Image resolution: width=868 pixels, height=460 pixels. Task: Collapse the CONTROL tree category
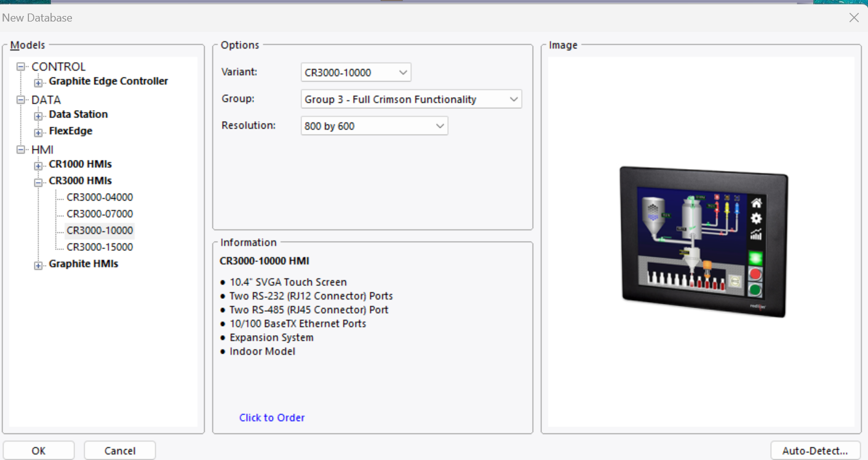click(21, 66)
